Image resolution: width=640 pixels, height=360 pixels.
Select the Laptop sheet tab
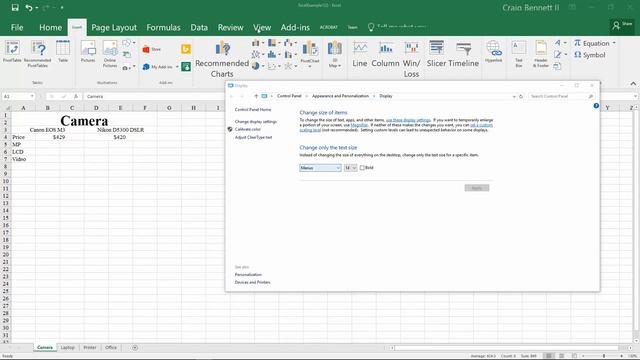[x=68, y=348]
